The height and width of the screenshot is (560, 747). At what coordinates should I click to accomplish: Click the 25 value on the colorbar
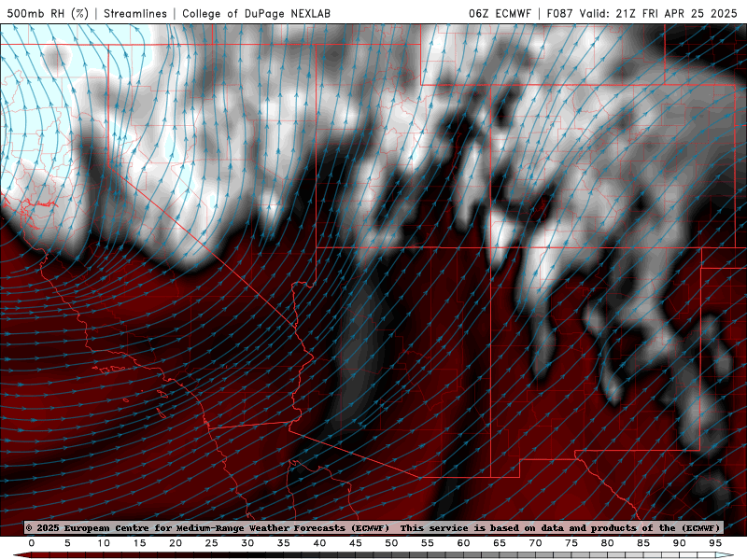(211, 543)
